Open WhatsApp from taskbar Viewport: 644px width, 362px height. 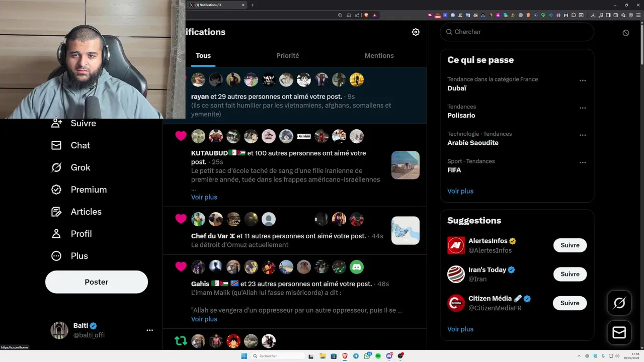click(x=367, y=356)
